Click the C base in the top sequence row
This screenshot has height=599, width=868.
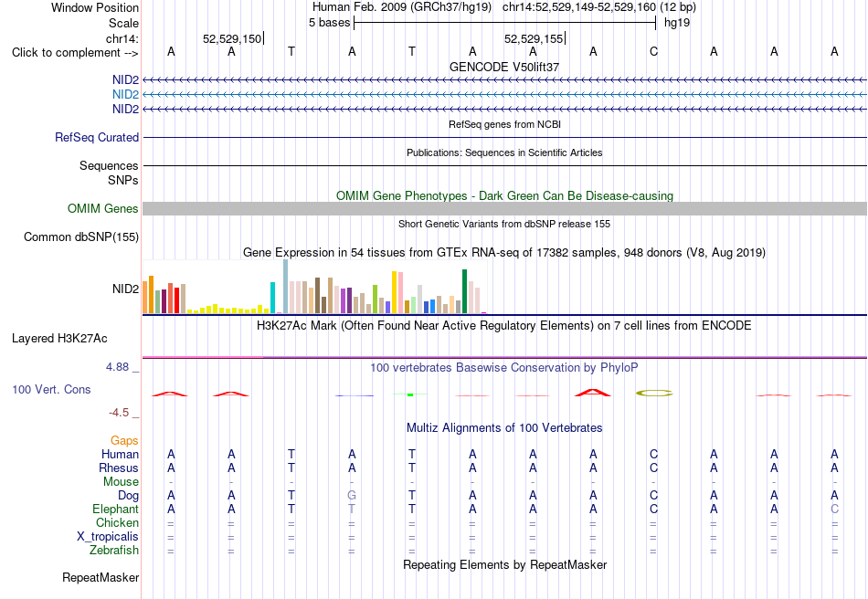654,51
